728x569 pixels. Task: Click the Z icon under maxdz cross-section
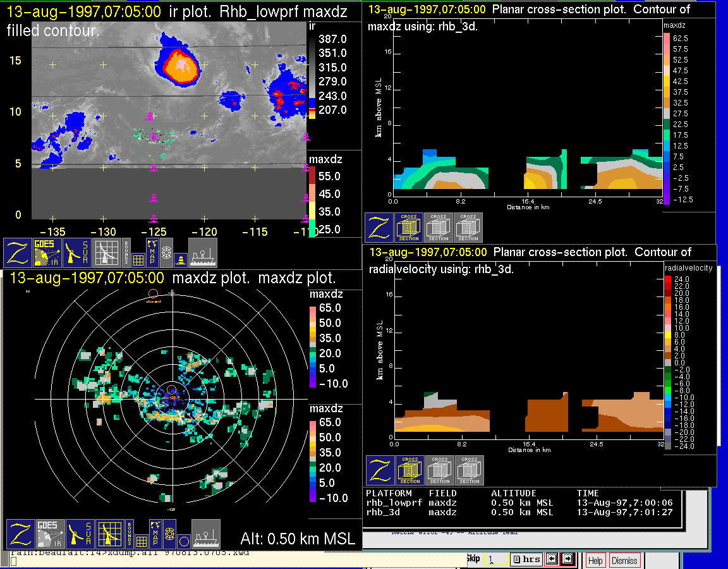(x=379, y=228)
